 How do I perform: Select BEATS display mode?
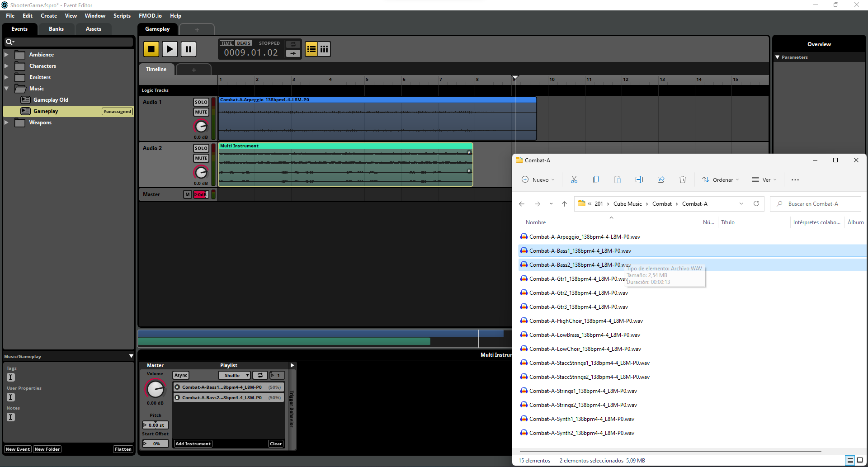point(244,43)
